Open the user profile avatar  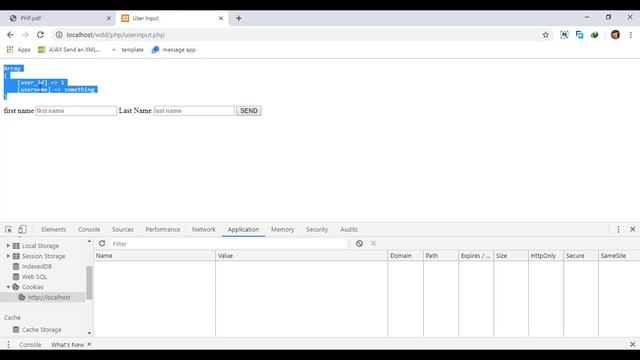coord(615,35)
